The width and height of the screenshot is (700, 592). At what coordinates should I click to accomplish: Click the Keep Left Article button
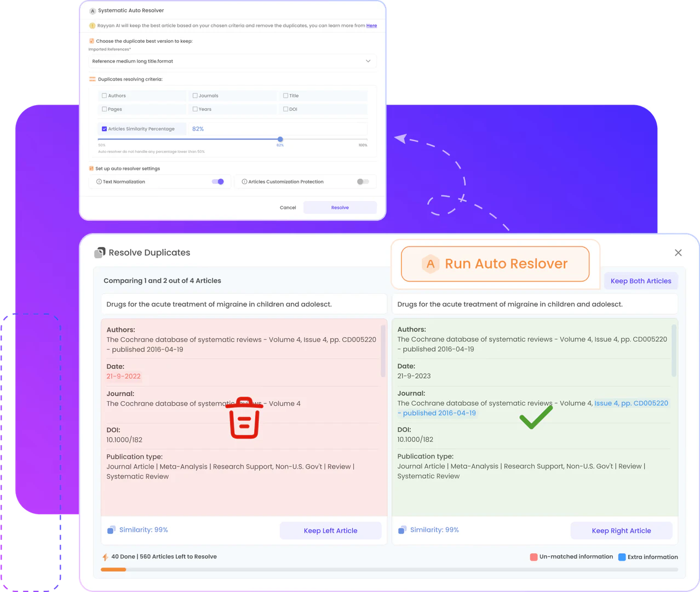pyautogui.click(x=330, y=531)
